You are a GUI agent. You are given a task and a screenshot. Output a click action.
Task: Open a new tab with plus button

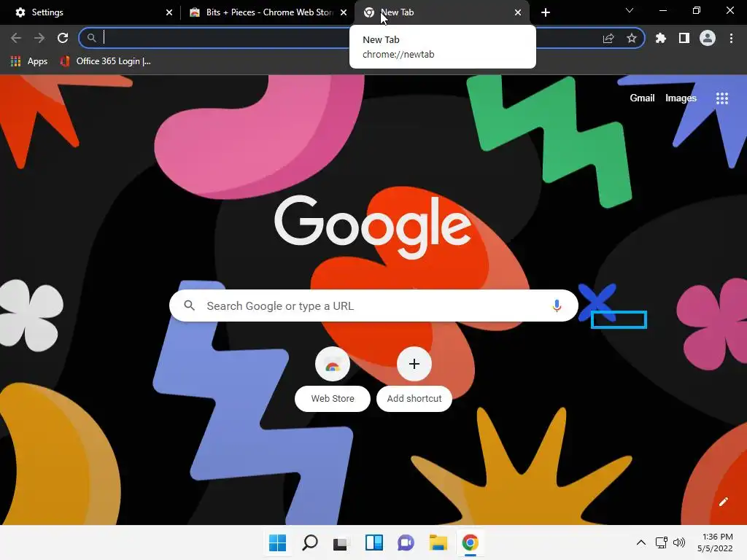tap(546, 12)
